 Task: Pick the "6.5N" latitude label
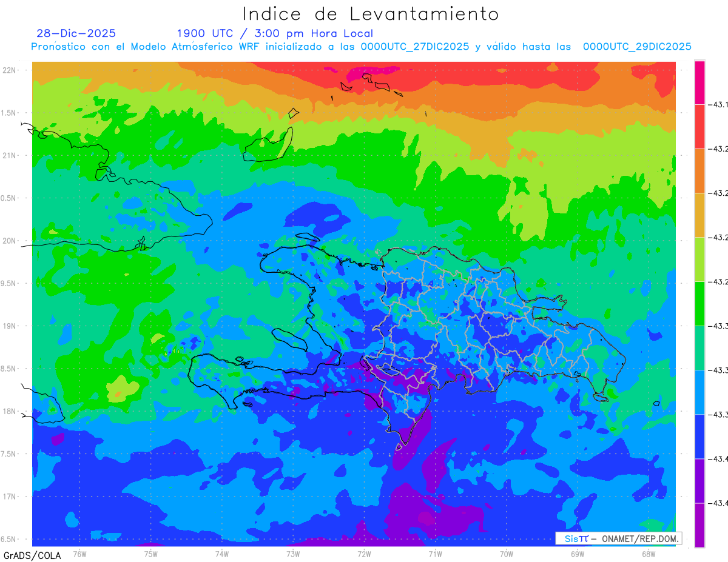click(8, 539)
